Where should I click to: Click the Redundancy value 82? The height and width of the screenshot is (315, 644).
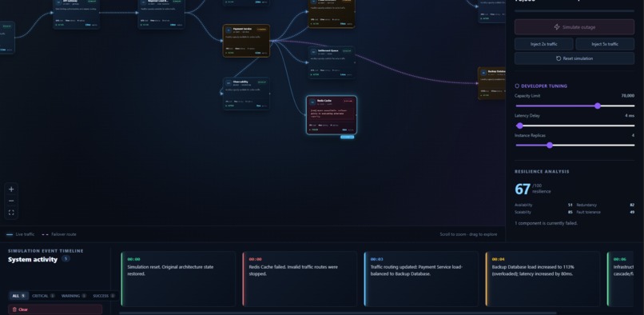coord(632,205)
